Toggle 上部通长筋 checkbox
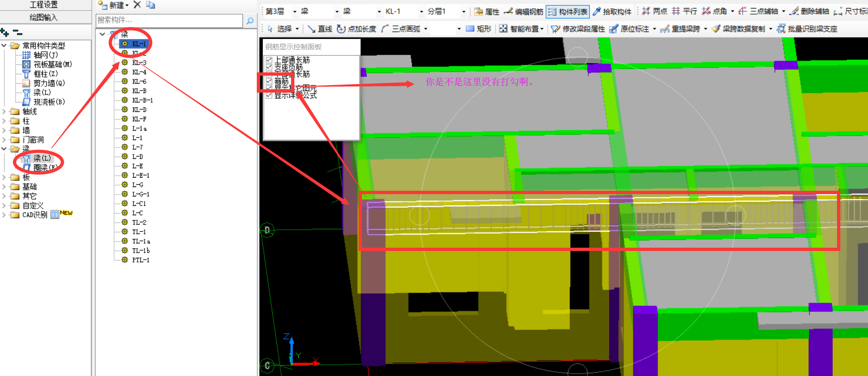The image size is (868, 376). pyautogui.click(x=269, y=60)
